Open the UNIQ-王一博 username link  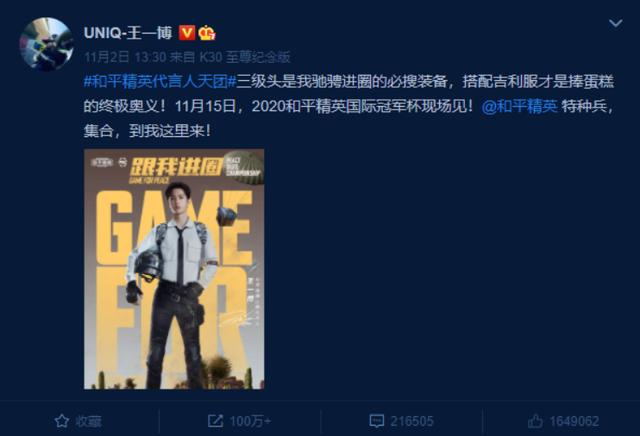tap(128, 33)
